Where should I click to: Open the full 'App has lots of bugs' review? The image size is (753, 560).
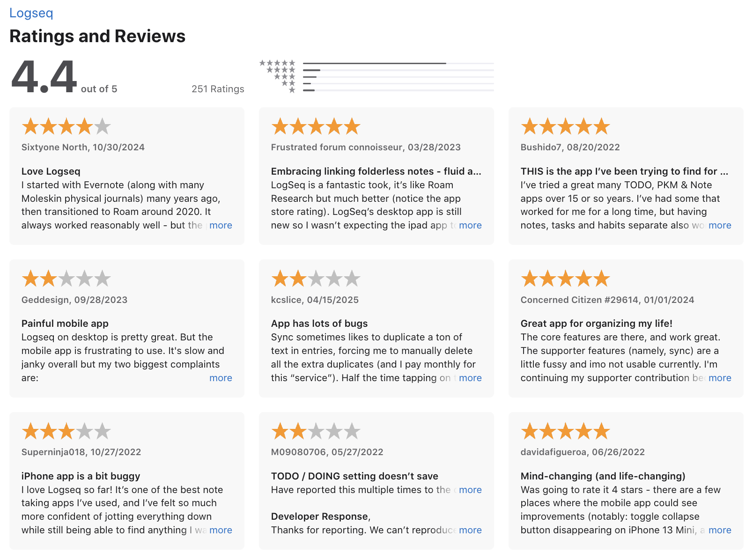(x=470, y=378)
